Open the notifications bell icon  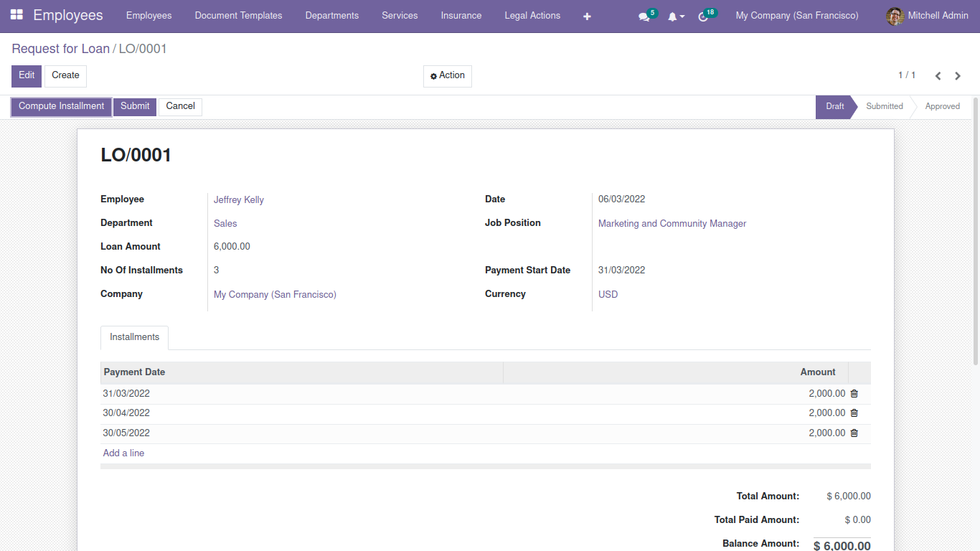673,15
